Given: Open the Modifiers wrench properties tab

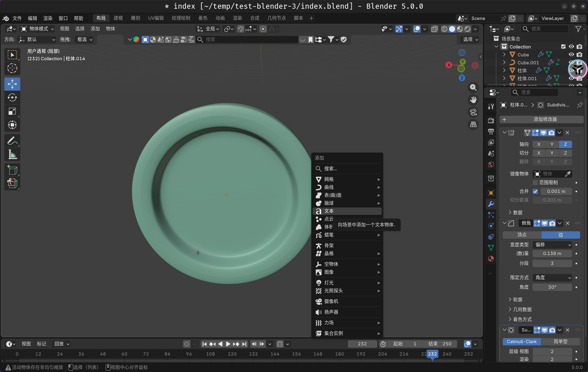Looking at the screenshot, I should point(491,204).
